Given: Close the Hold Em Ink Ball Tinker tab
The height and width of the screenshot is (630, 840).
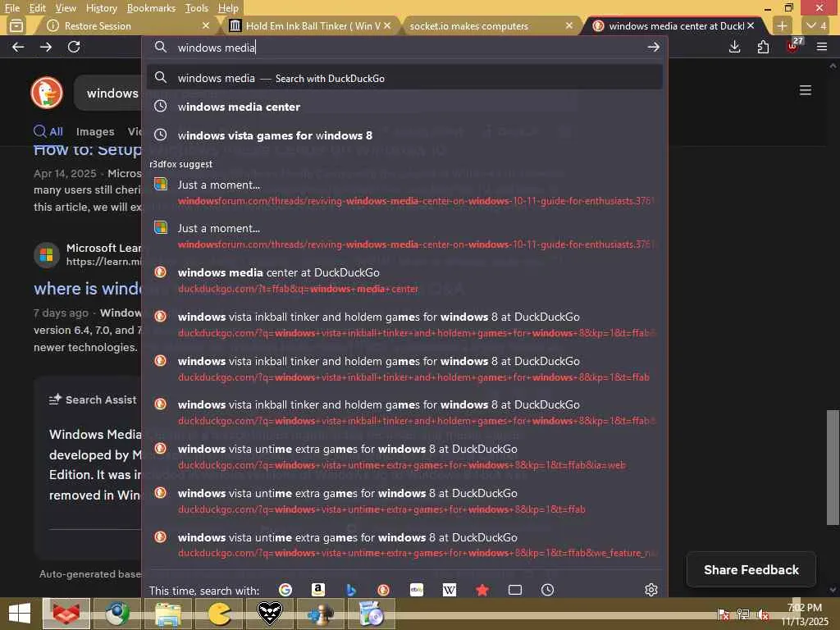Looking at the screenshot, I should 387,25.
